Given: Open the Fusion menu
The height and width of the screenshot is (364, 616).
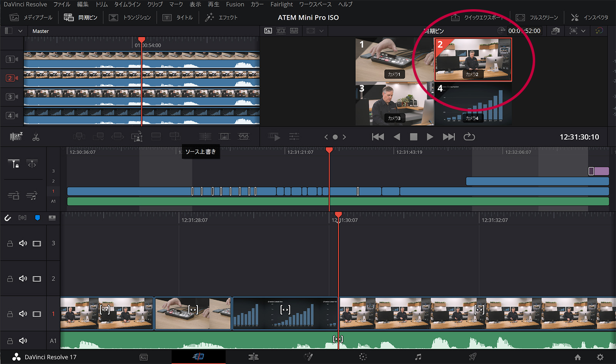Looking at the screenshot, I should pyautogui.click(x=235, y=4).
